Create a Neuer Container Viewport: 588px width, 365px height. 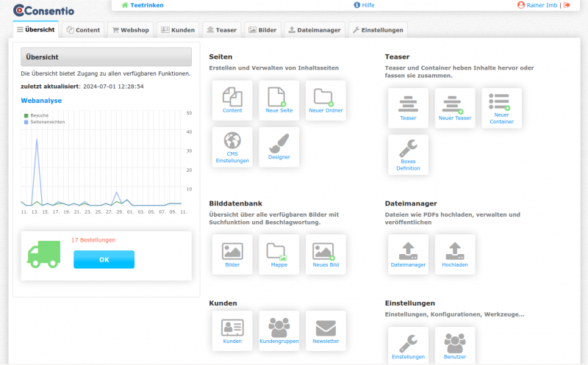tap(501, 108)
